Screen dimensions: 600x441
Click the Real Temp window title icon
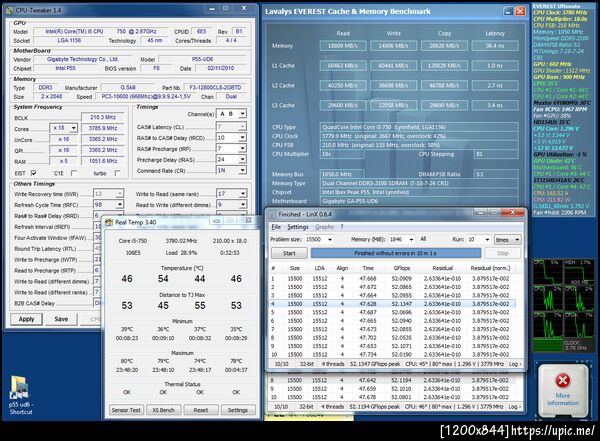(x=109, y=222)
